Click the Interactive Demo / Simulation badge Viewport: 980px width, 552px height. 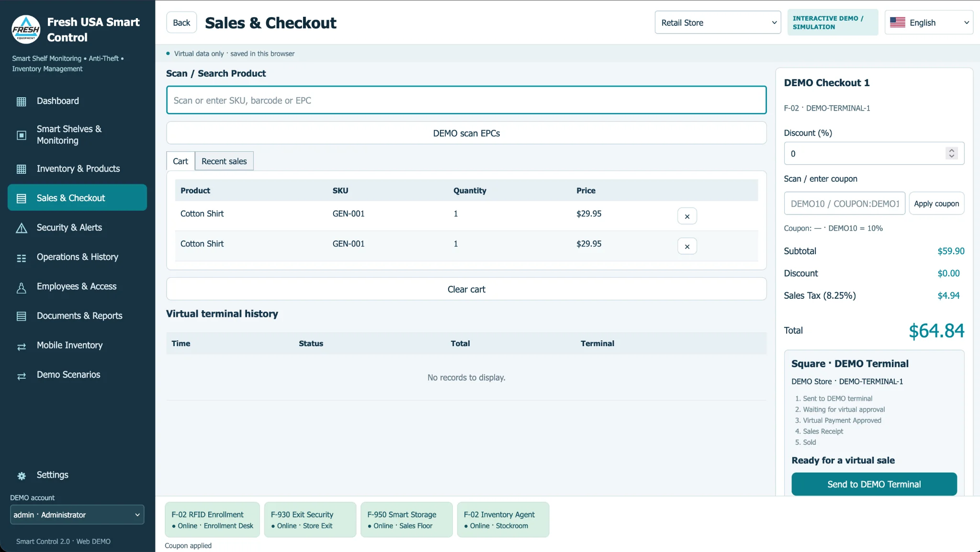pyautogui.click(x=833, y=23)
